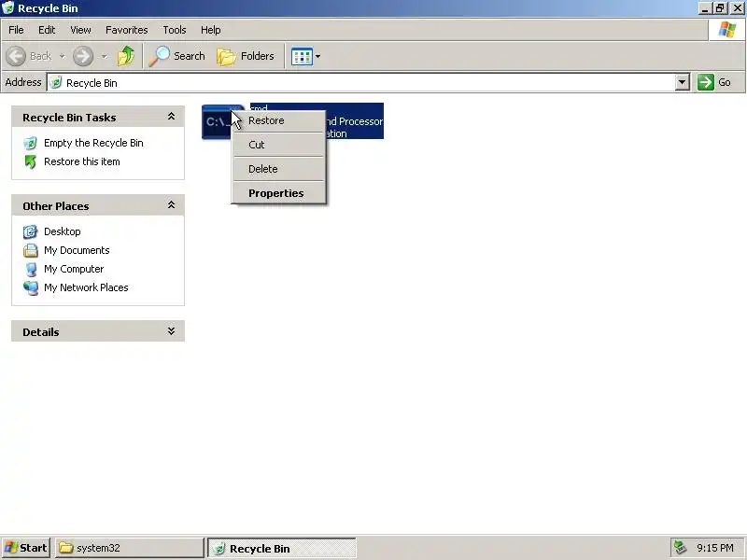Image resolution: width=747 pixels, height=560 pixels.
Task: Click the Forward arrow icon
Action: click(83, 56)
